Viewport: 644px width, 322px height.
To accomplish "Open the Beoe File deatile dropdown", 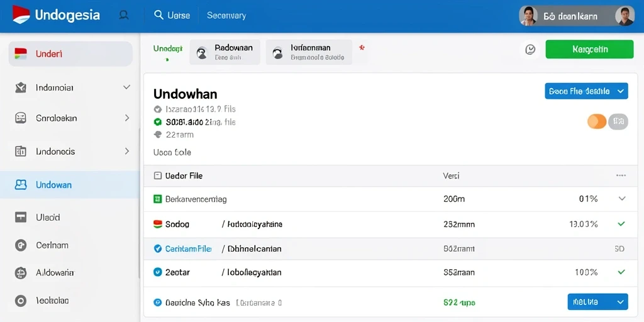I will pos(586,91).
